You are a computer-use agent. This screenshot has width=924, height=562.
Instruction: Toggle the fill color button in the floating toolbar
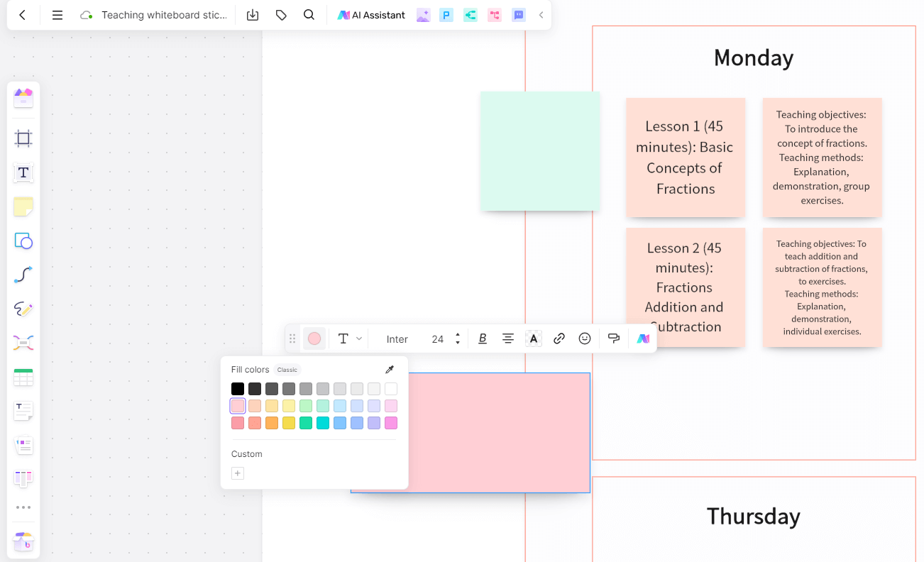pos(314,338)
